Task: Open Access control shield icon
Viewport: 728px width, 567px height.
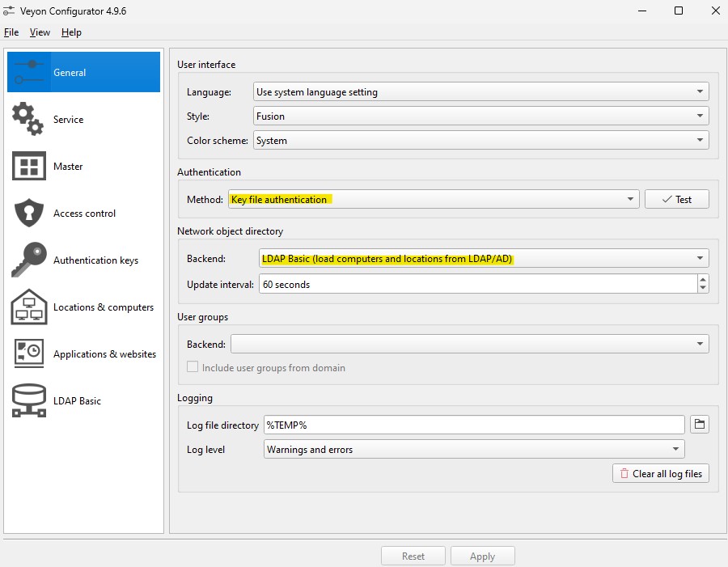Action: tap(29, 213)
